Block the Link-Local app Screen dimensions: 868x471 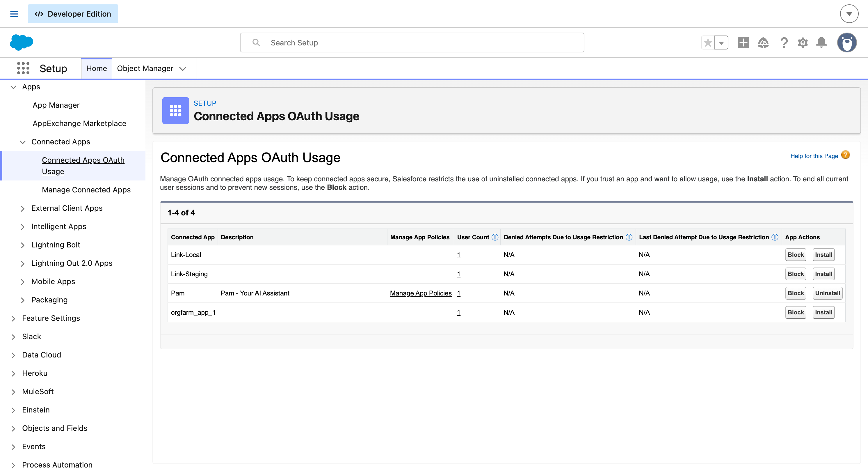point(796,255)
